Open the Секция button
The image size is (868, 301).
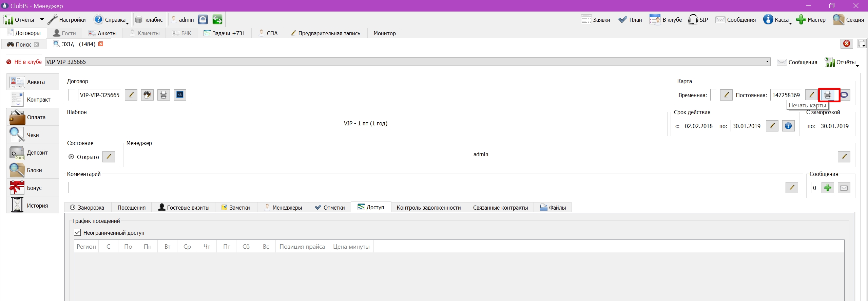coord(848,20)
